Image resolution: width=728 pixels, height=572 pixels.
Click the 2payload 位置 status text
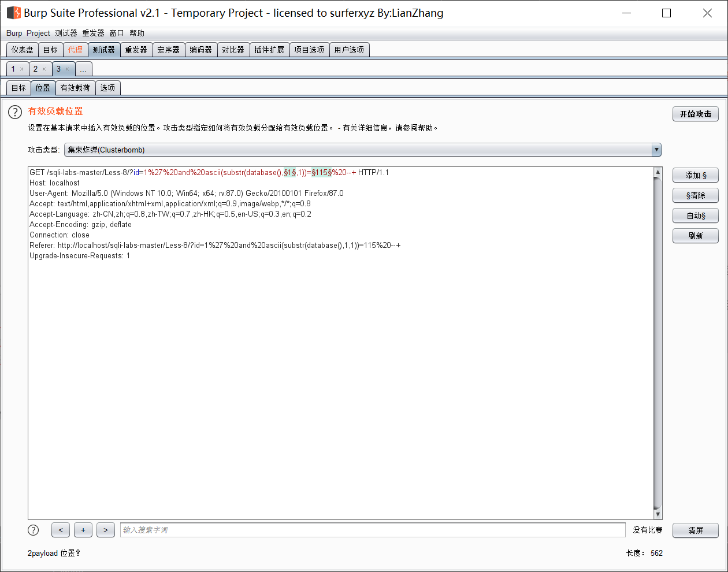click(54, 553)
